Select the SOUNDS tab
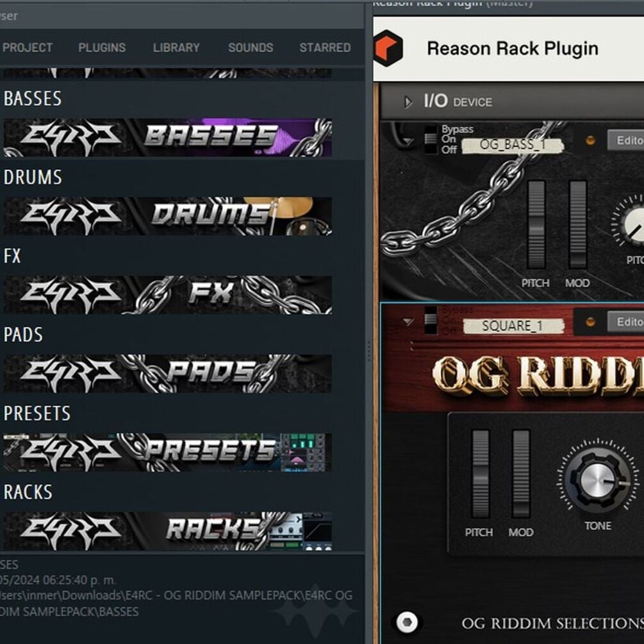The height and width of the screenshot is (644, 644). click(x=251, y=47)
